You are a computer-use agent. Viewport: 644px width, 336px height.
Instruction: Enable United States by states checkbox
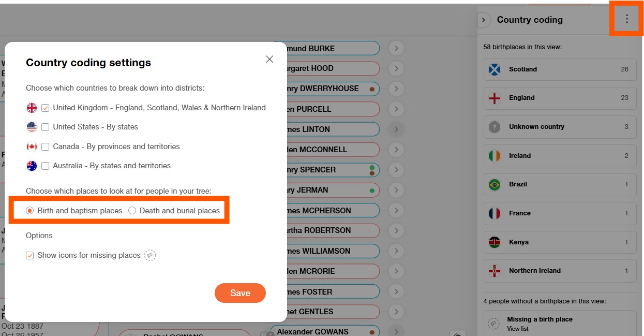tap(46, 127)
